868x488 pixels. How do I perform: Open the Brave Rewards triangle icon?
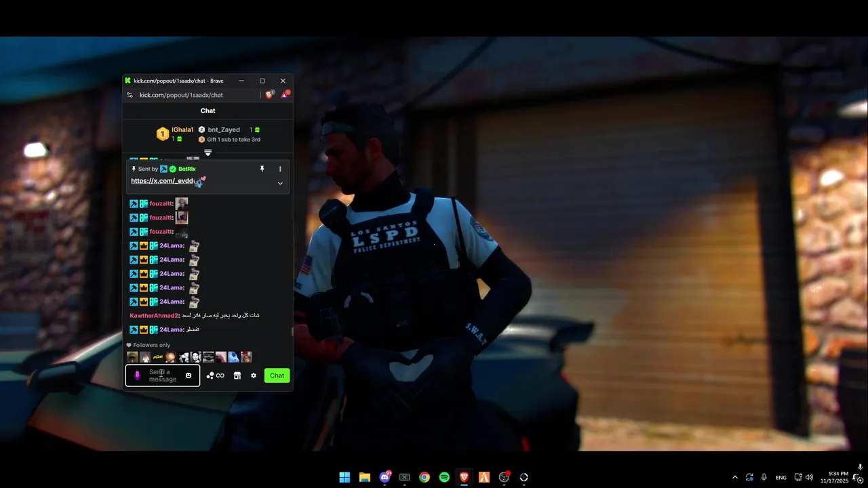[x=285, y=95]
